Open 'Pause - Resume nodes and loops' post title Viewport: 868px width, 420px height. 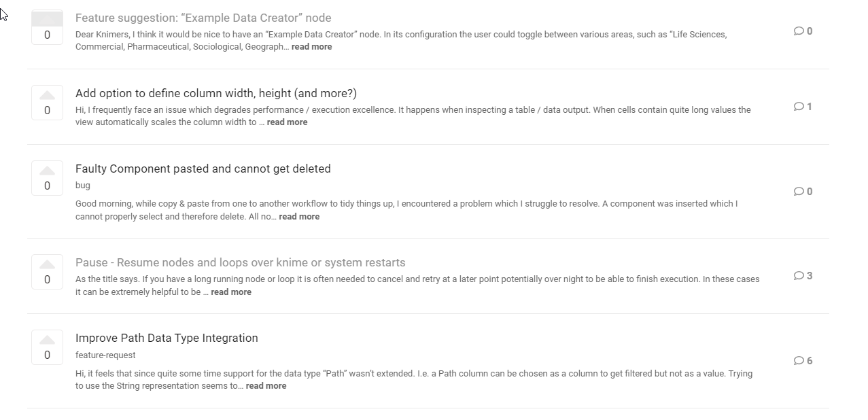pyautogui.click(x=241, y=262)
